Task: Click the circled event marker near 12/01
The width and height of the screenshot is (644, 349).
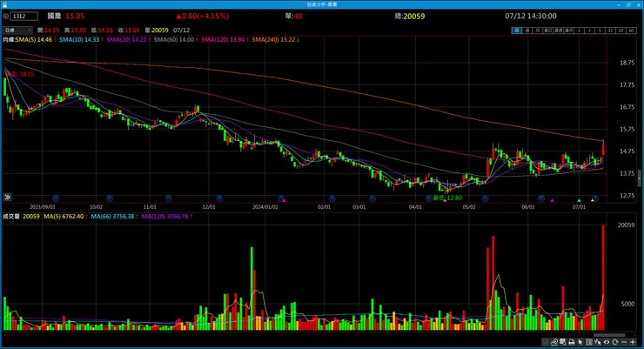Action: [219, 198]
